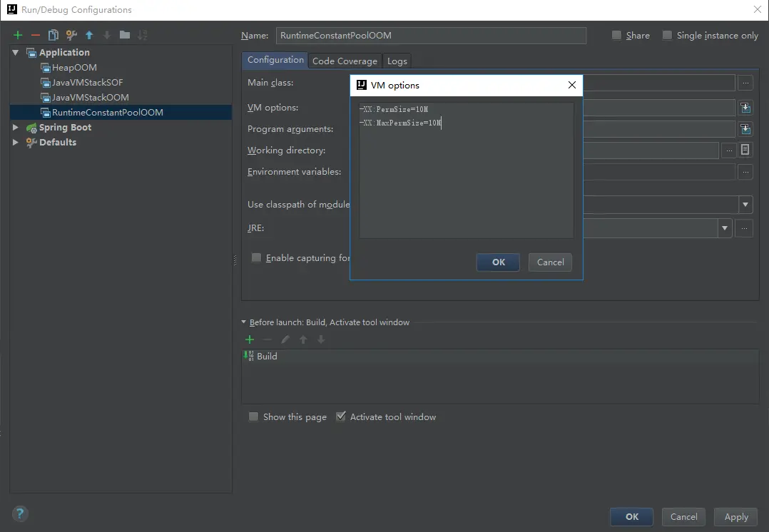Uncheck Activate tool window checkbox

pos(340,416)
